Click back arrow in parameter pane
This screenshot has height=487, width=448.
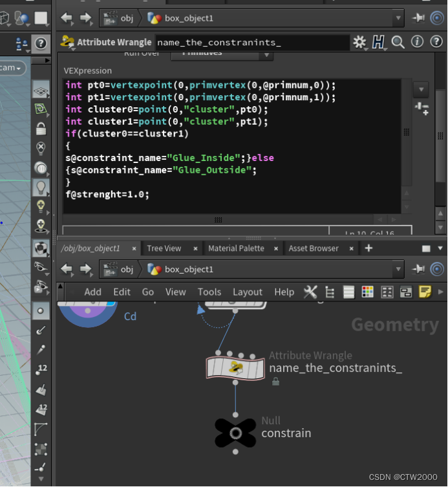point(67,18)
